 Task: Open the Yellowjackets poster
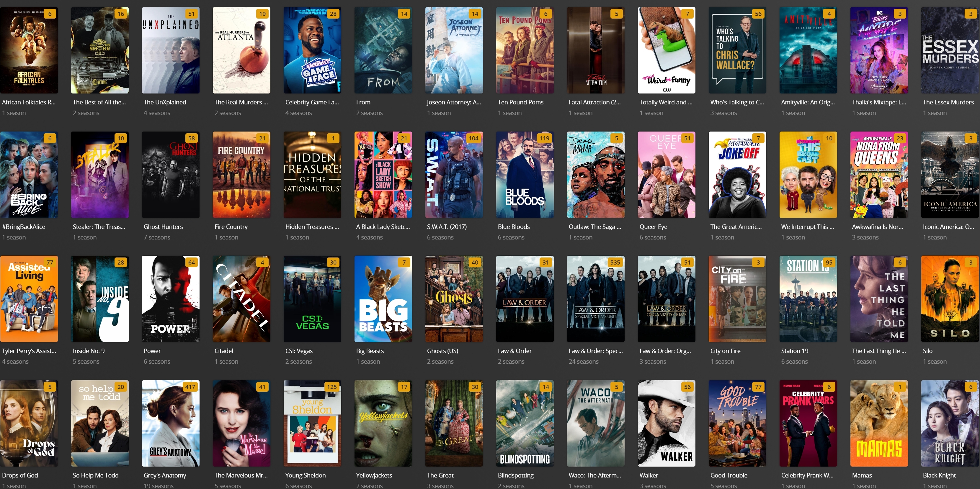coord(383,423)
